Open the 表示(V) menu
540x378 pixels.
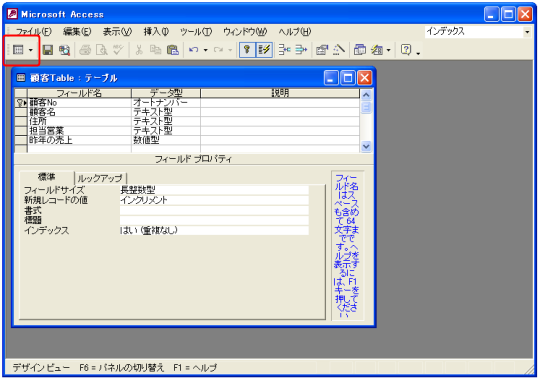(x=117, y=32)
